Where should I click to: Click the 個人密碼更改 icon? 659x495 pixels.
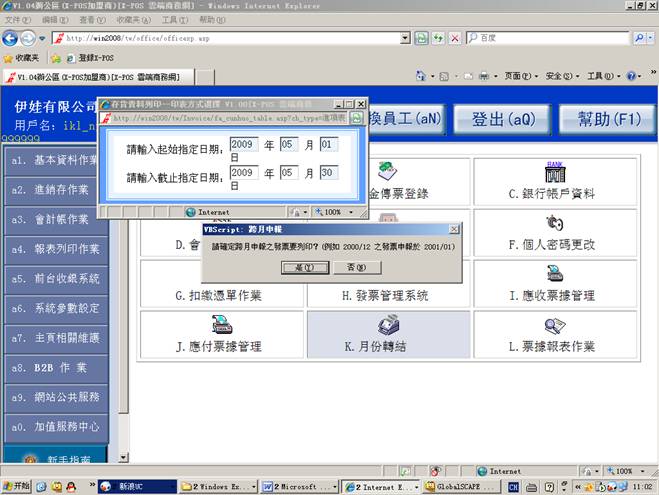(553, 222)
